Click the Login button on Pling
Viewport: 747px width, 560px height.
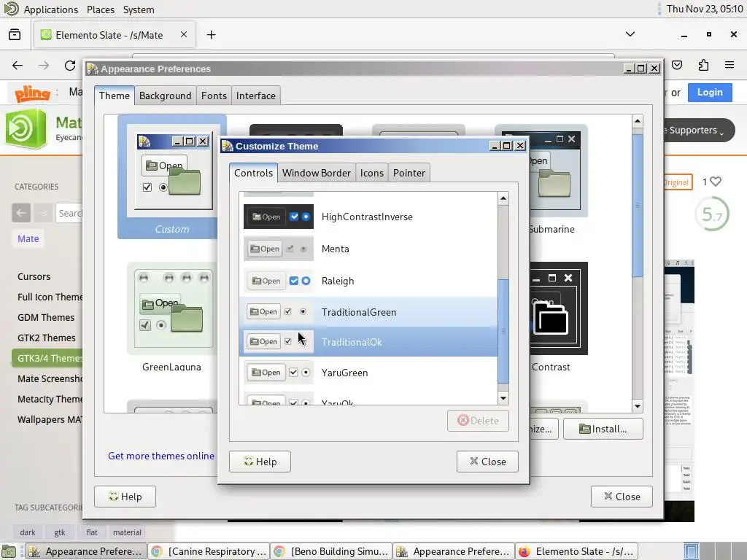click(x=710, y=93)
